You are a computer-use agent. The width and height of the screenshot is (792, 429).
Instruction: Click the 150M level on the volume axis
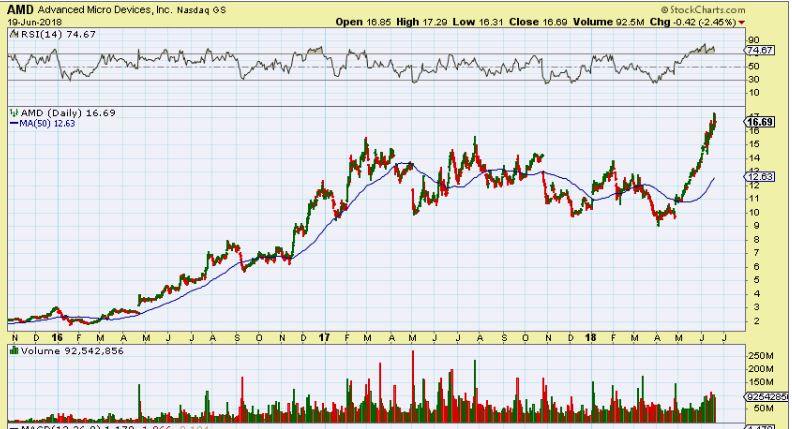(761, 382)
